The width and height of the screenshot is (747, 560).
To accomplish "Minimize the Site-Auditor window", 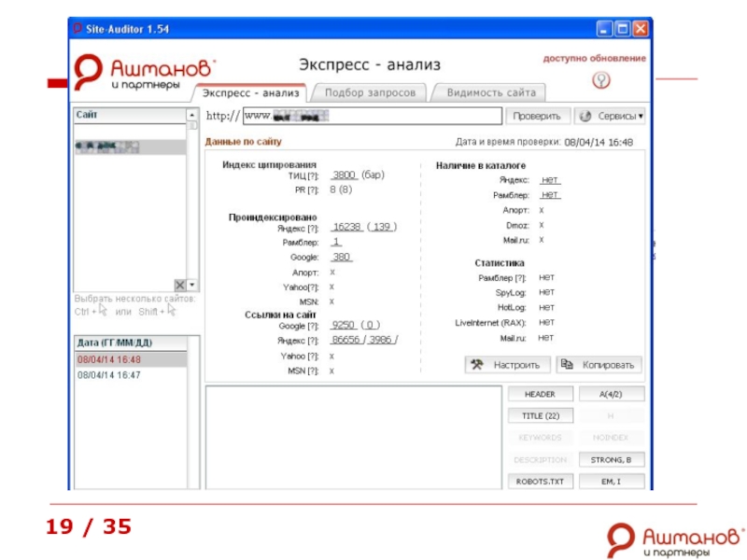I will (x=604, y=29).
